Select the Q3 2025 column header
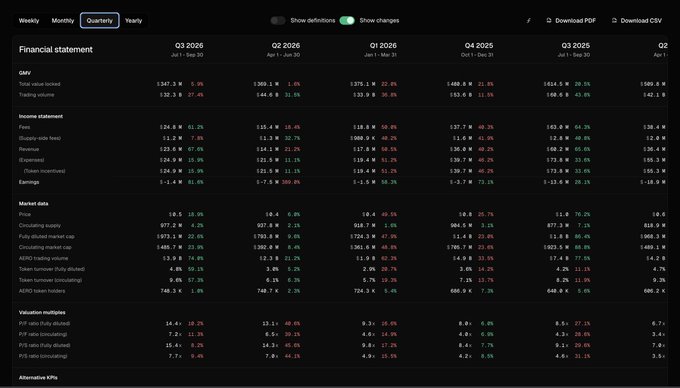This screenshot has width=680, height=388. click(x=575, y=46)
